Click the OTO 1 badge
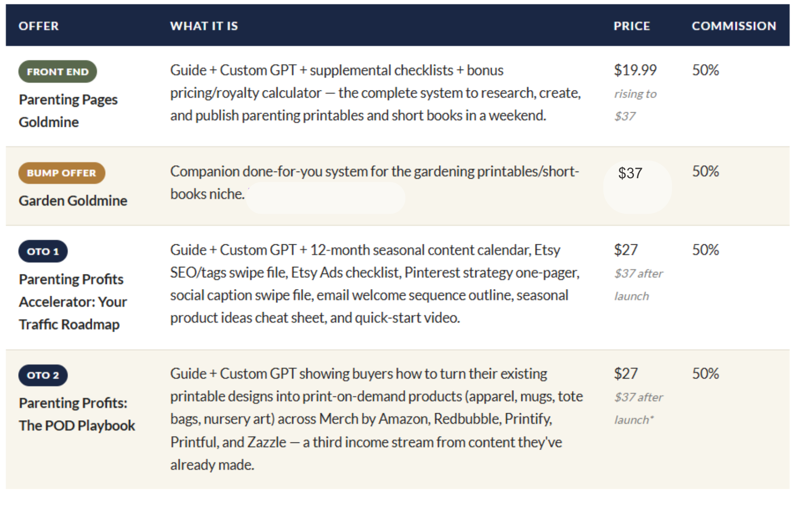798x532 pixels. point(43,251)
